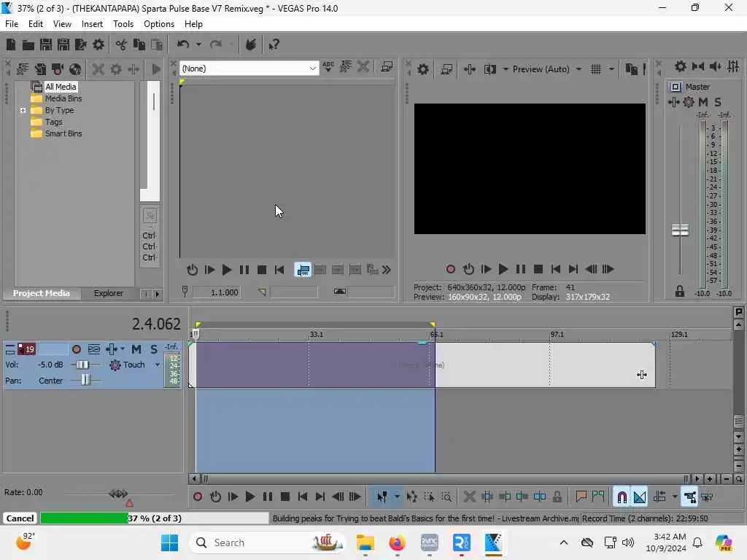
Task: Open the Tools menu
Action: [x=123, y=24]
